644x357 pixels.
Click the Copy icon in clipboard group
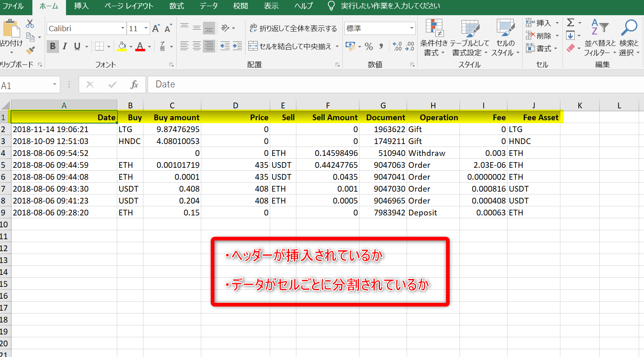pyautogui.click(x=30, y=37)
